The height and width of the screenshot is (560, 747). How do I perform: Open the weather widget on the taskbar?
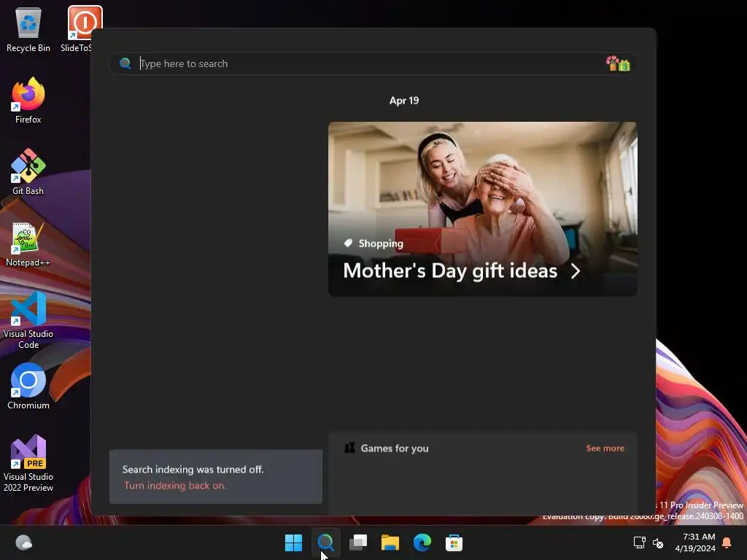tap(24, 542)
